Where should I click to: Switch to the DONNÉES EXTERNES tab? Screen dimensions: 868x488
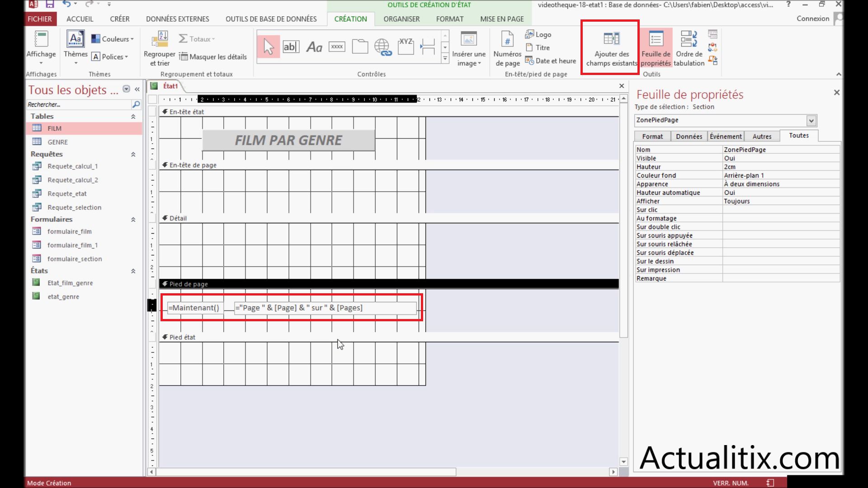click(178, 19)
